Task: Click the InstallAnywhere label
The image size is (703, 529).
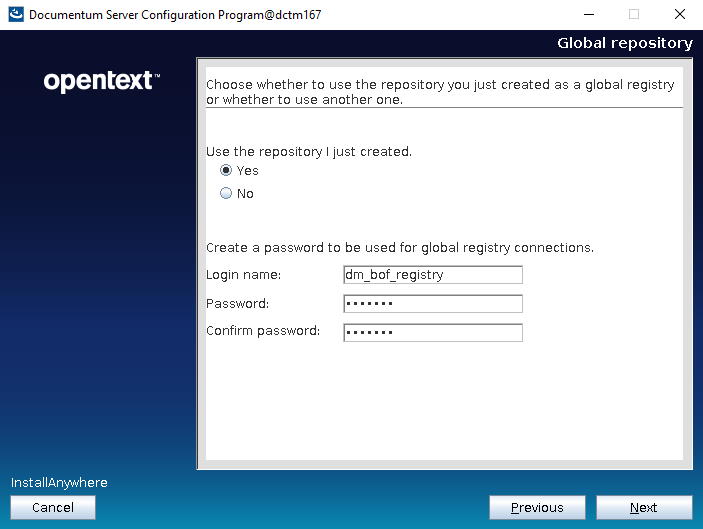Action: (59, 483)
